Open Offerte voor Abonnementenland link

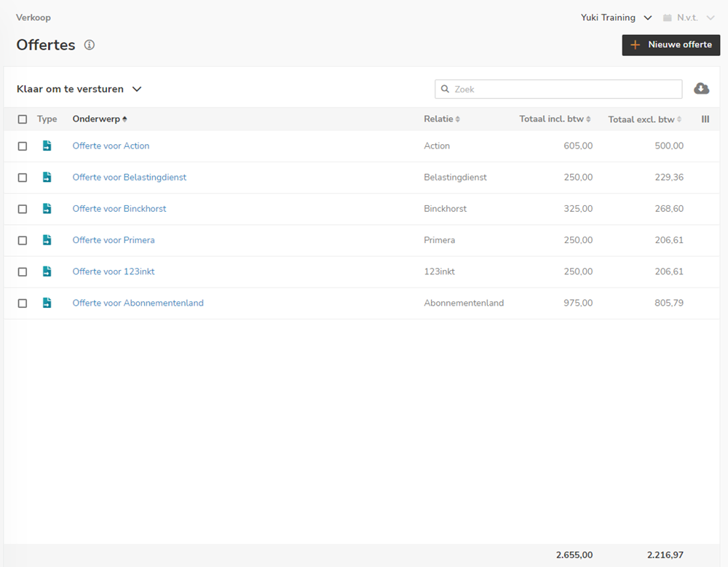138,304
